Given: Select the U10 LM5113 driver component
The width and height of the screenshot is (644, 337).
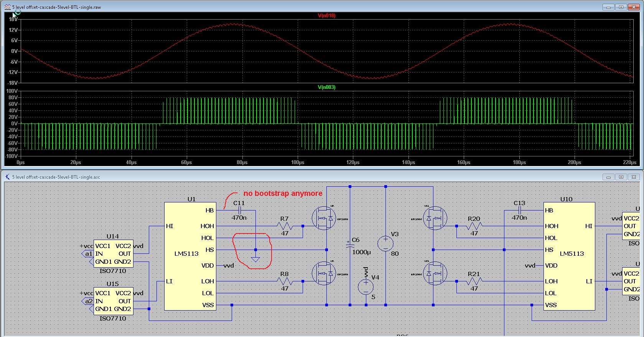Looking at the screenshot, I should click(x=569, y=256).
